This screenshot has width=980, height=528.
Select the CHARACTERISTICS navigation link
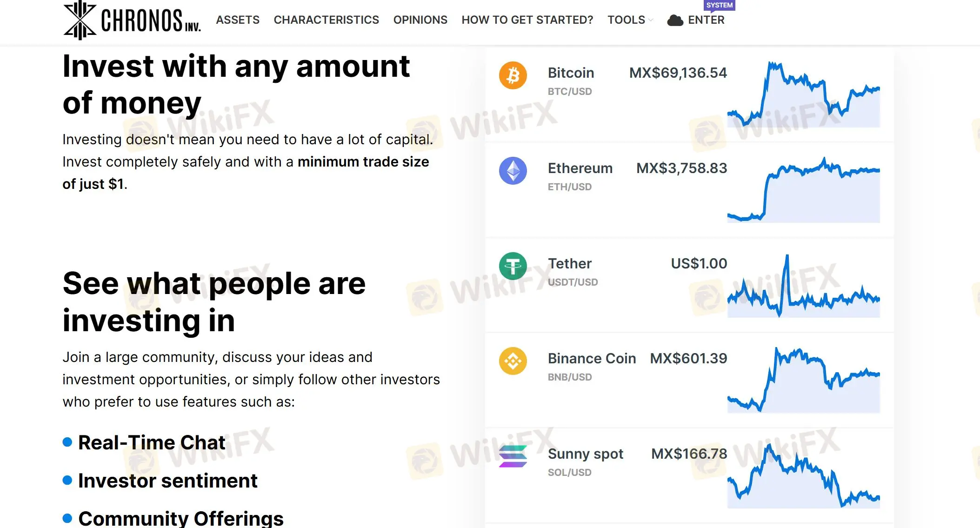point(327,20)
